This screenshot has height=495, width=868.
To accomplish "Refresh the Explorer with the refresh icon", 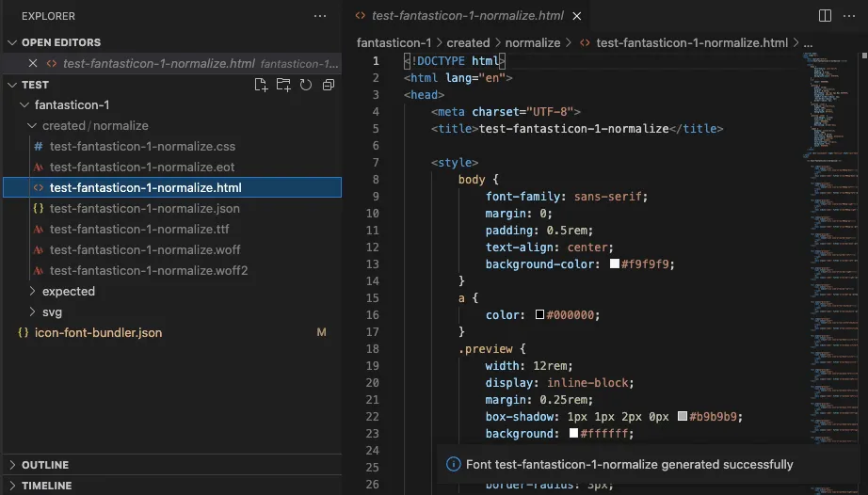I will (x=306, y=85).
